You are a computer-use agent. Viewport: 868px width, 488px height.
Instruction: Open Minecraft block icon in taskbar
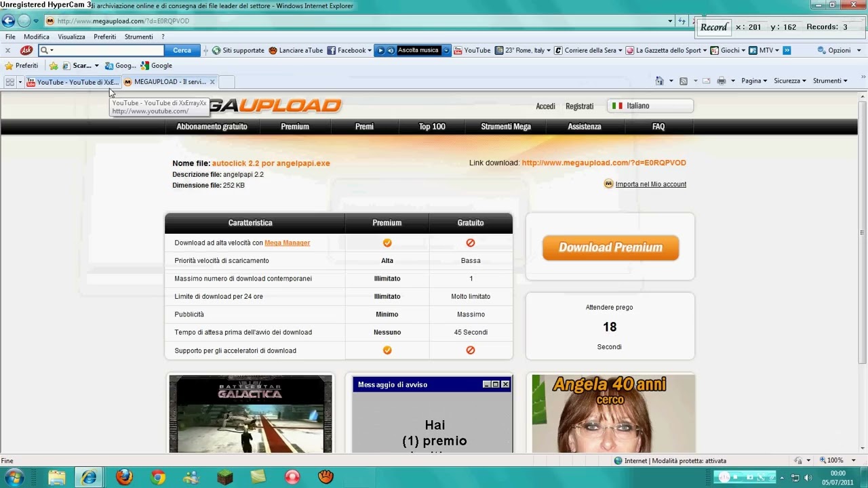225,477
